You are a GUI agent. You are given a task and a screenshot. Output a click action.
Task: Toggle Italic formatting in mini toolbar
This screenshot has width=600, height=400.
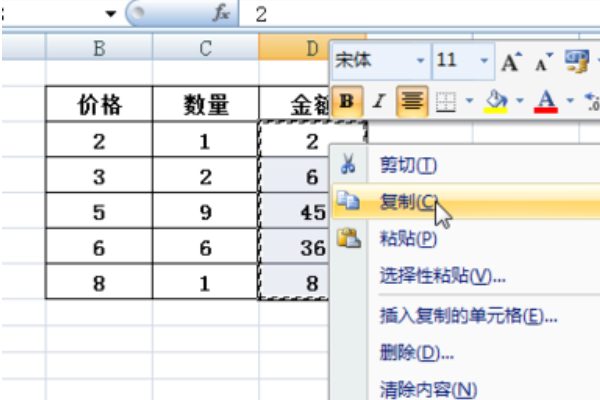coord(379,101)
